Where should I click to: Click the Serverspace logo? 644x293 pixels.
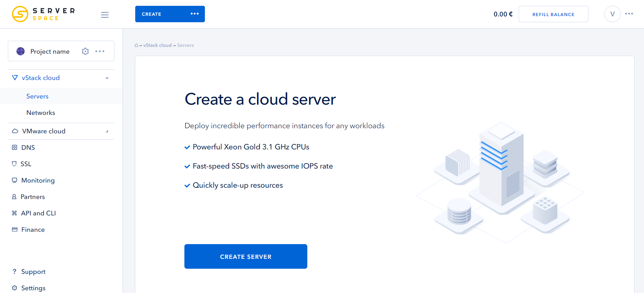click(x=43, y=14)
